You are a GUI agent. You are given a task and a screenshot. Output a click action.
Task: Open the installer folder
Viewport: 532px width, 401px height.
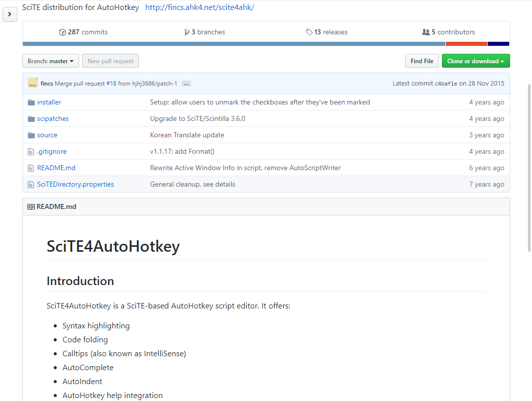pyautogui.click(x=49, y=102)
